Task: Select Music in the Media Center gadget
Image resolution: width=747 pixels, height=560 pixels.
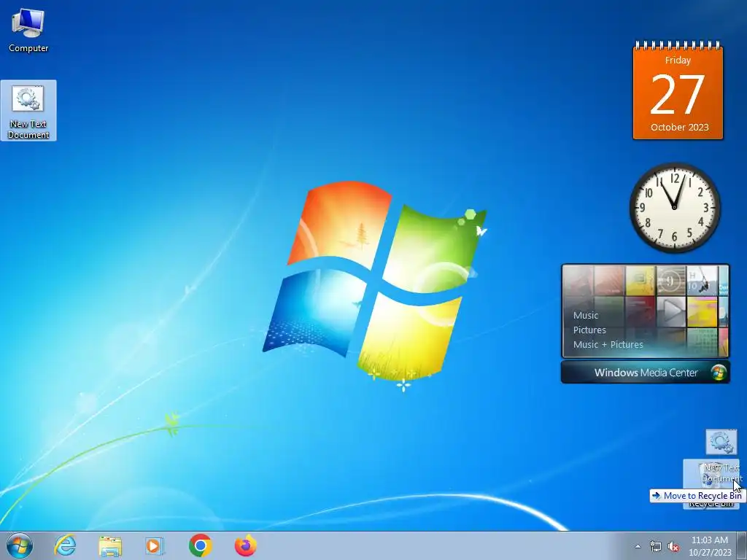Action: pos(586,315)
